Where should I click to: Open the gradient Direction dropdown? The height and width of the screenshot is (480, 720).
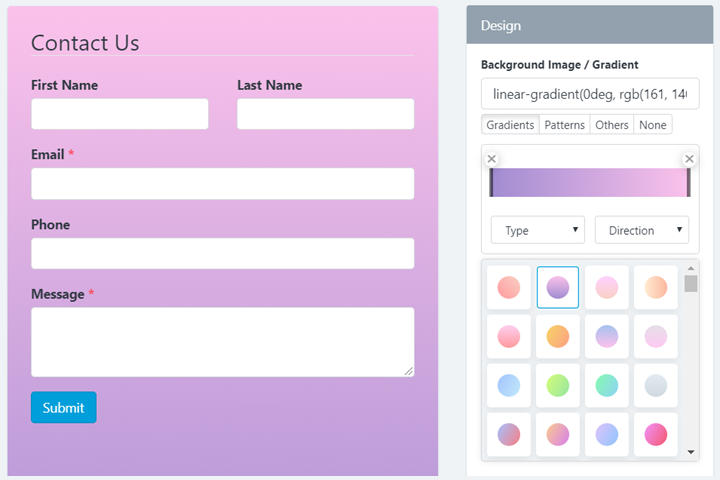coord(641,230)
